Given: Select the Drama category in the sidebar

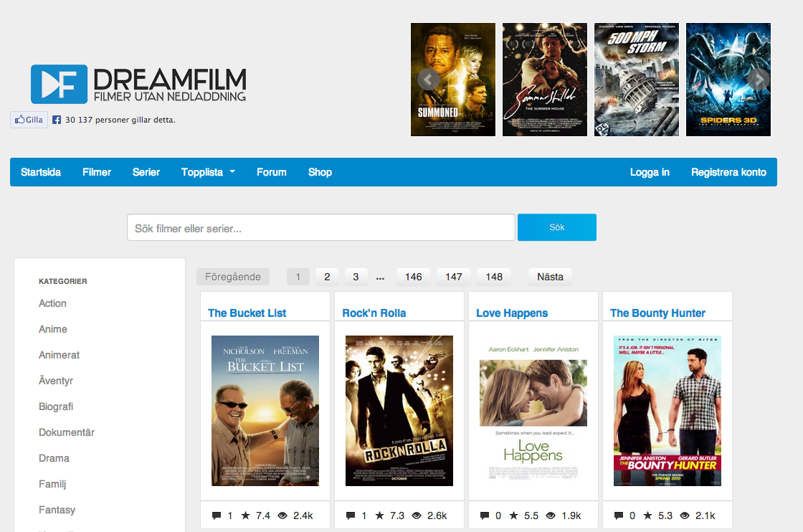Looking at the screenshot, I should coord(53,458).
